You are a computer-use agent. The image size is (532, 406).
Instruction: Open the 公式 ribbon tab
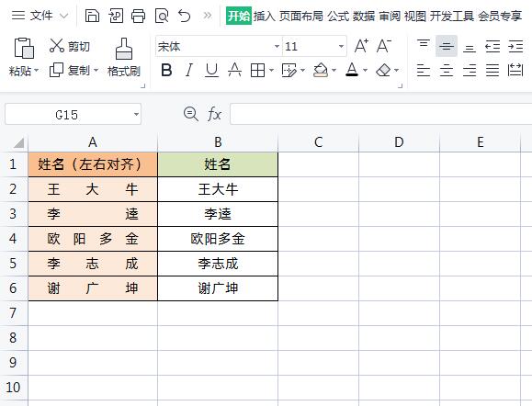tap(338, 16)
